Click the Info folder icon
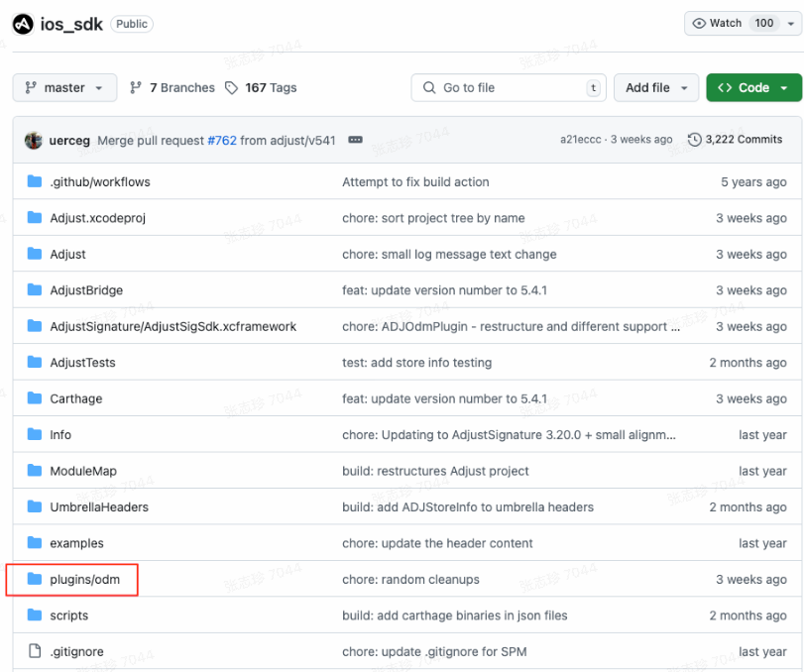 tap(35, 434)
